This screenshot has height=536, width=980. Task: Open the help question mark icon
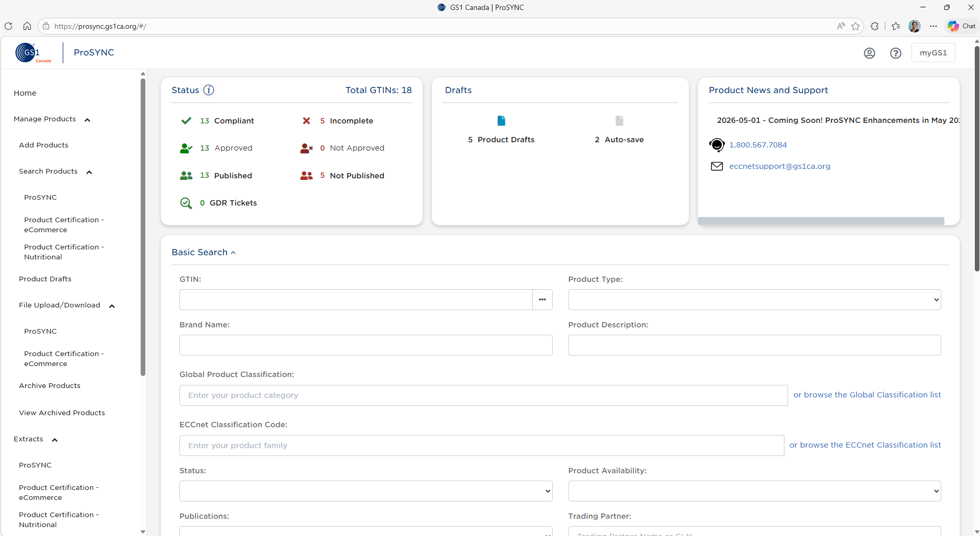pyautogui.click(x=896, y=53)
